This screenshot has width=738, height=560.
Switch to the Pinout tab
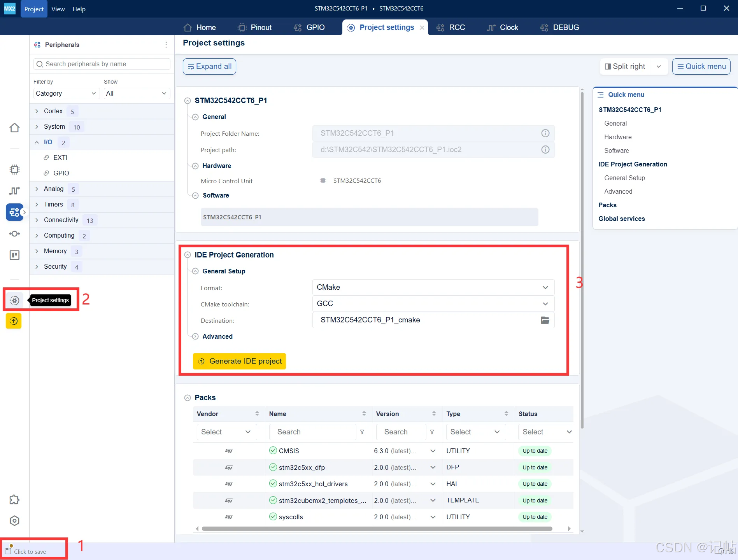(254, 28)
